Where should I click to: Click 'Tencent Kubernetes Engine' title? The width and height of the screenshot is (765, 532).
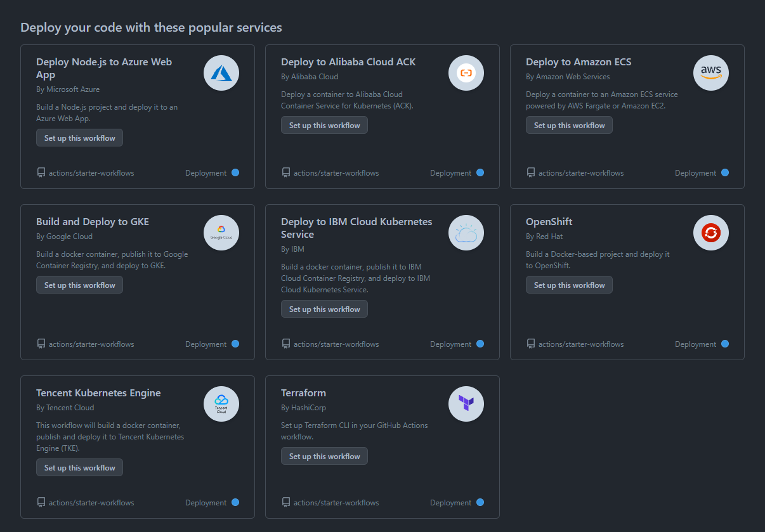98,393
